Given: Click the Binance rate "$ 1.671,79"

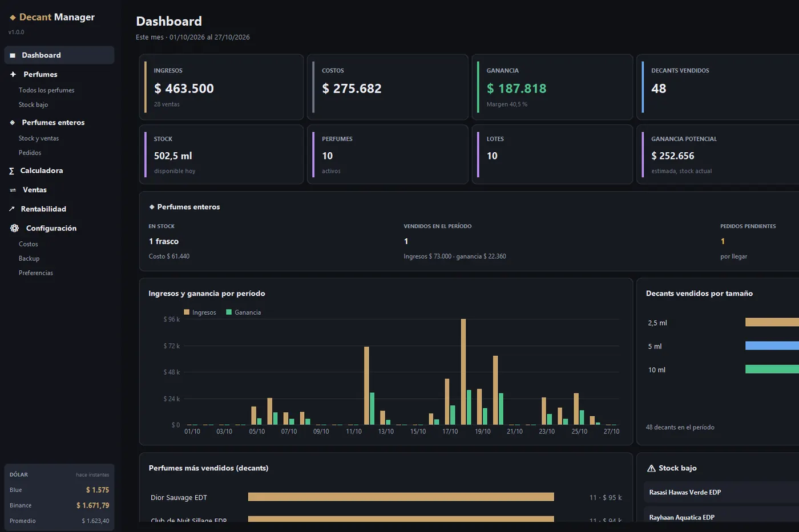Looking at the screenshot, I should click(93, 505).
